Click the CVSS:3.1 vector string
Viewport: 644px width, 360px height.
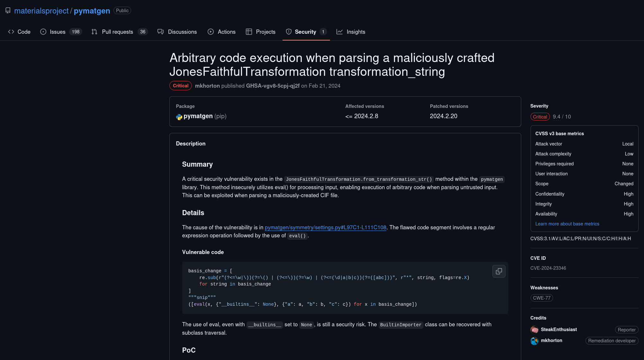coord(581,239)
